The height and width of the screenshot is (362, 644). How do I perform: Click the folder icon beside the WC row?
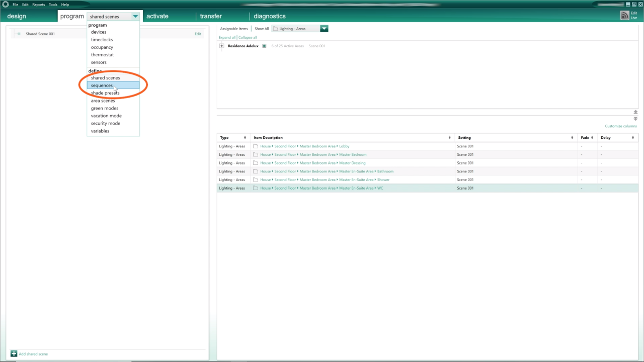[x=256, y=188]
